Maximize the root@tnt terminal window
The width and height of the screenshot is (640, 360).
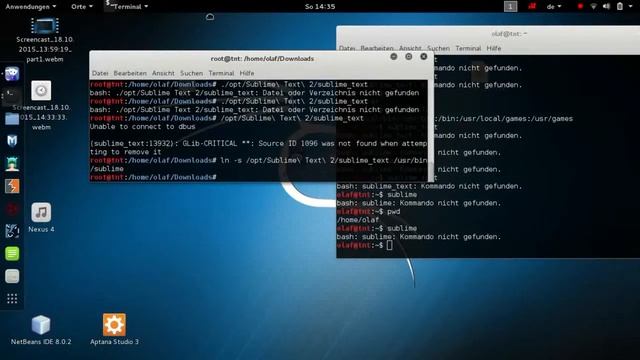point(409,57)
